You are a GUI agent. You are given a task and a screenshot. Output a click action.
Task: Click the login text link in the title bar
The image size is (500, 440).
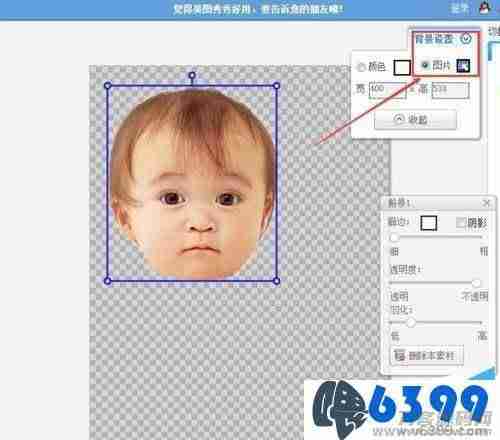[x=460, y=9]
